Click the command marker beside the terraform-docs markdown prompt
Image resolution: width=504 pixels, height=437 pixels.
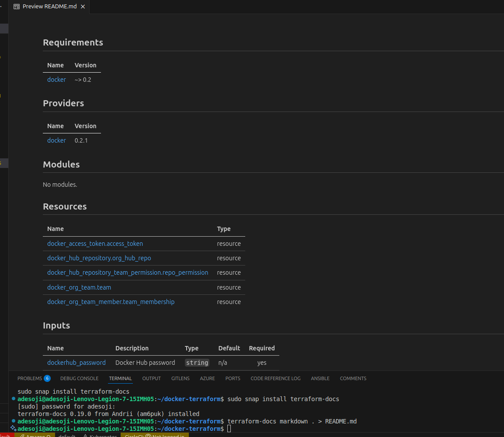[x=14, y=421]
